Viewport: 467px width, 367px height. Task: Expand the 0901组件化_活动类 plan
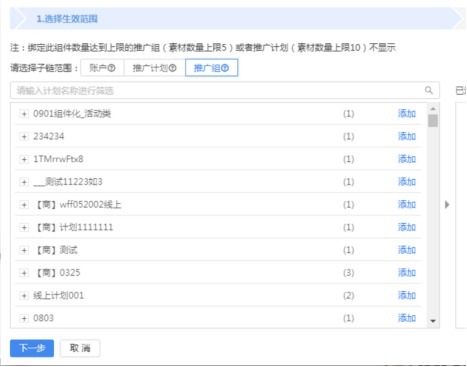(24, 114)
